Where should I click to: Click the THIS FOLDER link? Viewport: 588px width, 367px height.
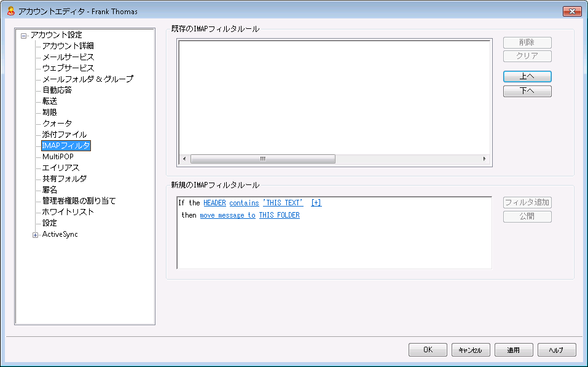pyautogui.click(x=279, y=215)
